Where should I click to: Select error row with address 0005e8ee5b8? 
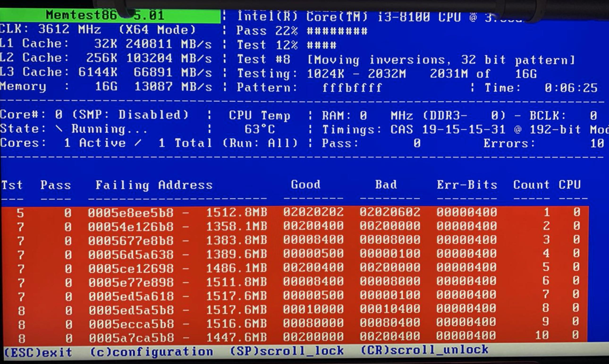pos(131,213)
